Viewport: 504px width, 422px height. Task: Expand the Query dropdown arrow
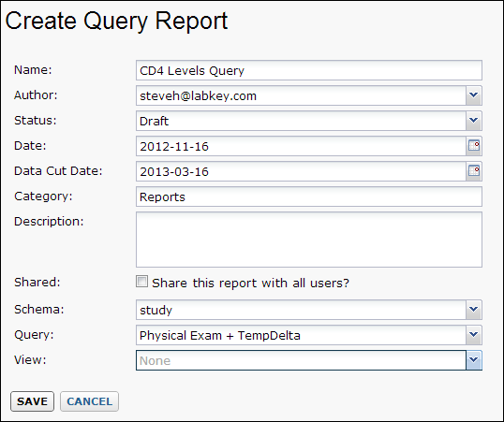click(x=474, y=335)
